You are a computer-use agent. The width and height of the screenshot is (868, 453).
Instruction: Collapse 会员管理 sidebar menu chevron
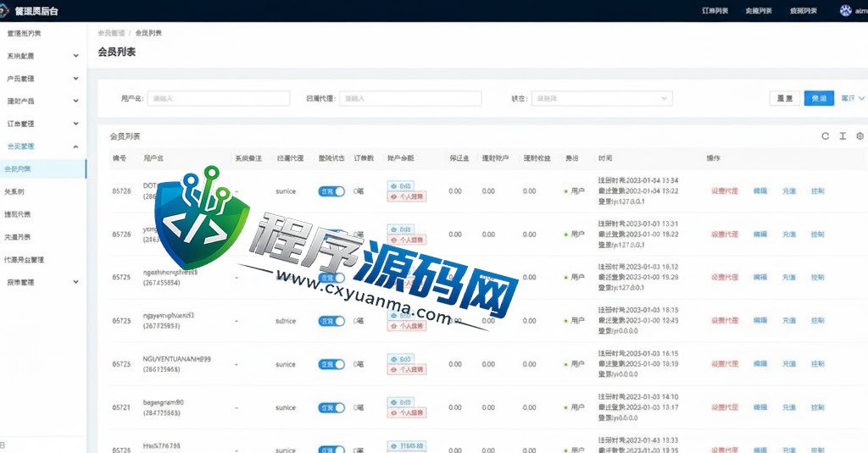pyautogui.click(x=75, y=146)
